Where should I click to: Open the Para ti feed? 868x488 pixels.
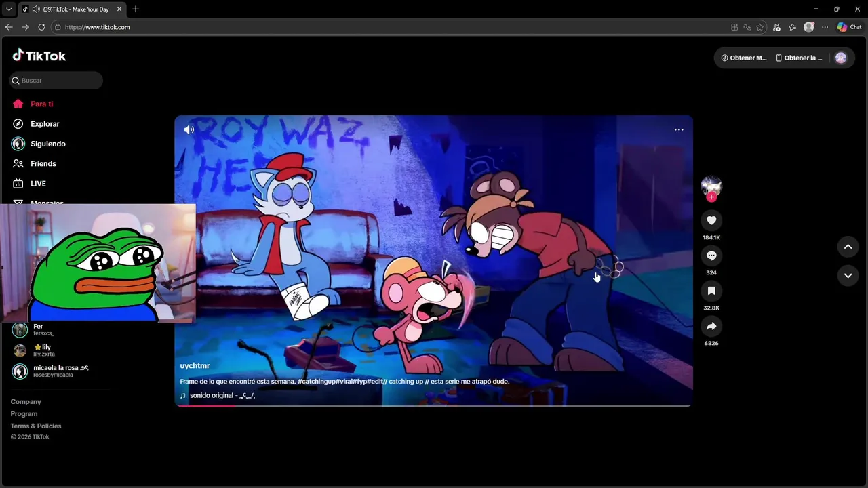[41, 104]
